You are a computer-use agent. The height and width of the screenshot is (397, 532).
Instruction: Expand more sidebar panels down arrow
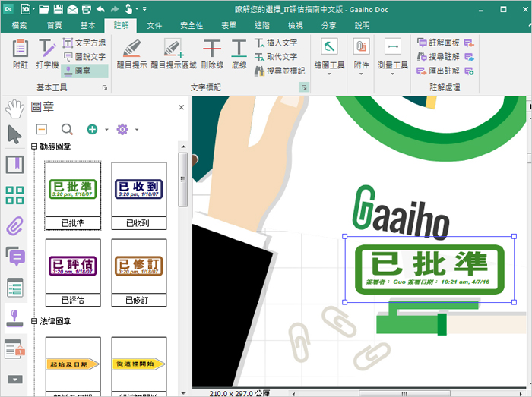pos(14,379)
